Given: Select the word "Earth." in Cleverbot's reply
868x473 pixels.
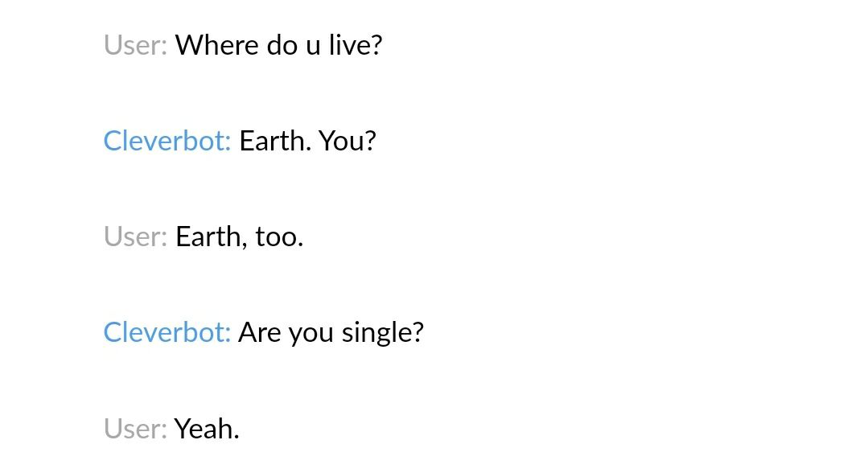Looking at the screenshot, I should (x=274, y=141).
